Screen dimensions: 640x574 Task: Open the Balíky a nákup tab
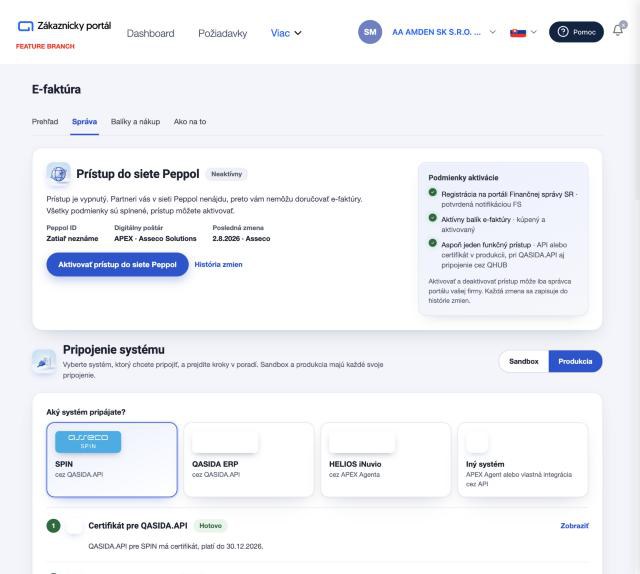136,122
